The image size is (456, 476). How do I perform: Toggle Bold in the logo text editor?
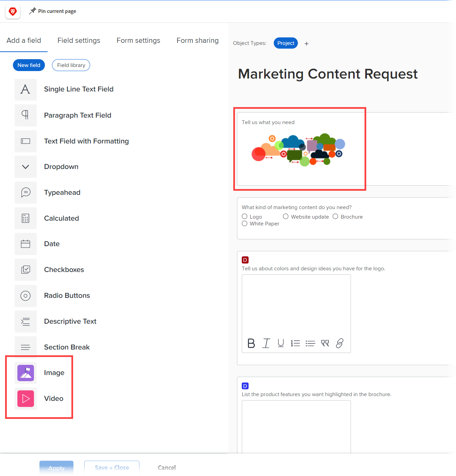coord(251,343)
